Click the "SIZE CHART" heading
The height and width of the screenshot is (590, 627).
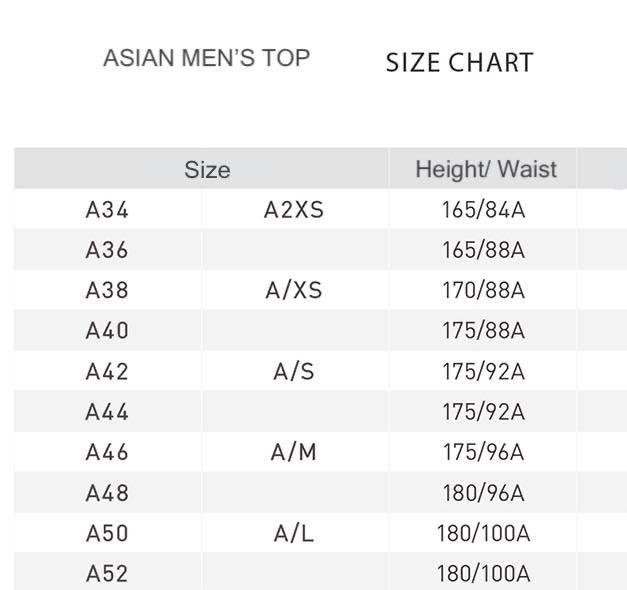(459, 62)
